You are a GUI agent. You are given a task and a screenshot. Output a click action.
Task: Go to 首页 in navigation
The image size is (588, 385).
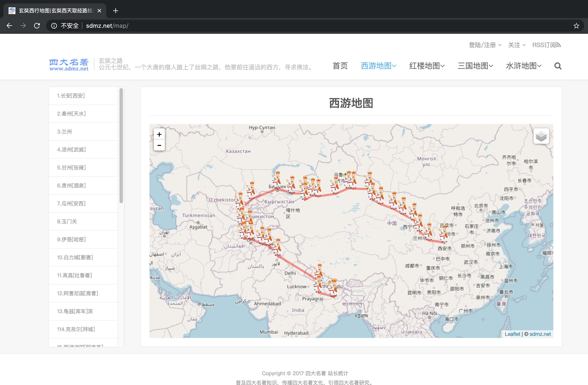click(x=340, y=66)
